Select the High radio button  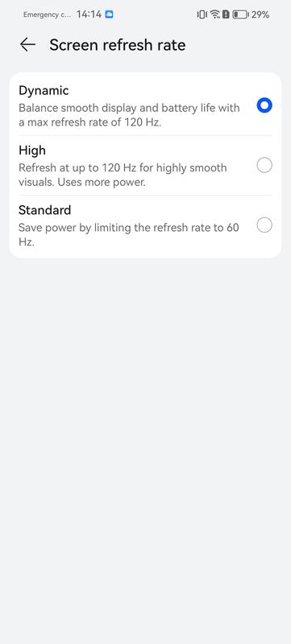pos(264,166)
